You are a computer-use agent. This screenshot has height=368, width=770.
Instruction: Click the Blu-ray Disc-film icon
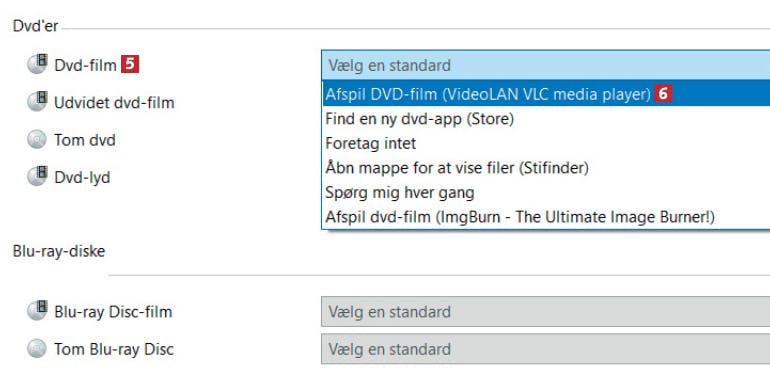(37, 311)
